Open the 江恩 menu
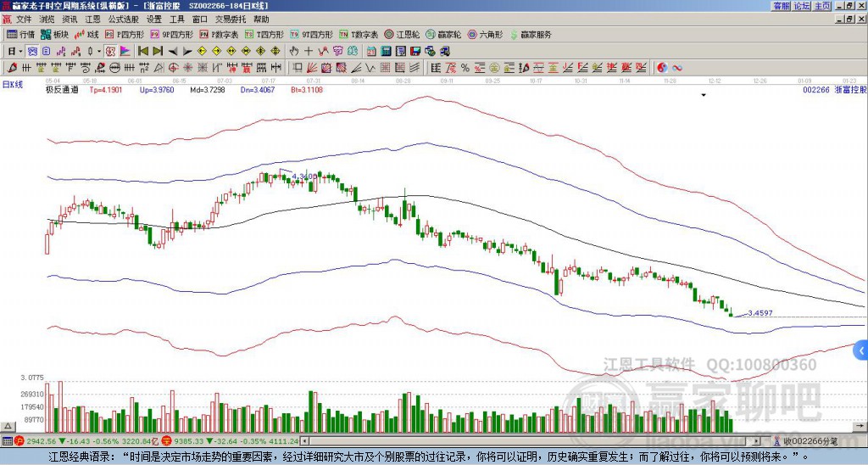 [x=92, y=20]
